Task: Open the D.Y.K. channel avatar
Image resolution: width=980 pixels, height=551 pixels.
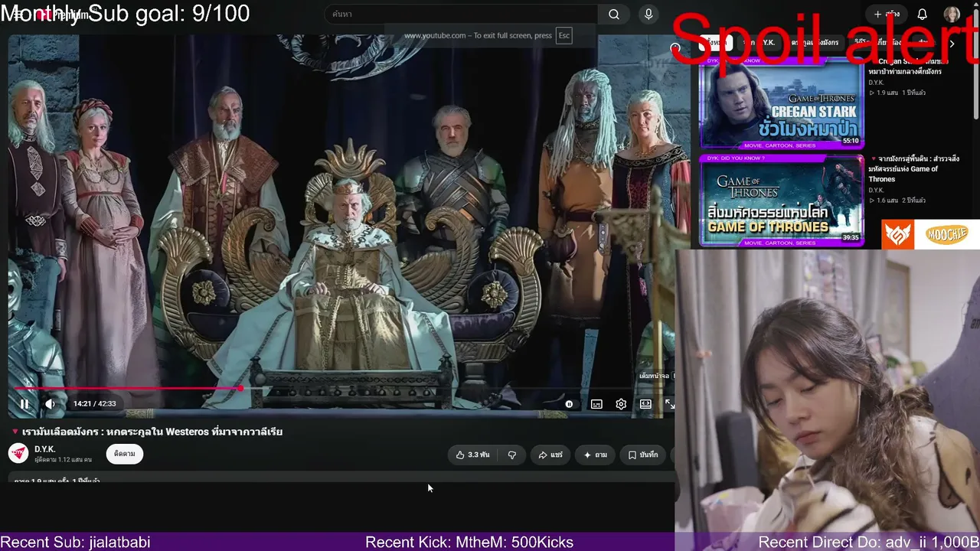Action: click(18, 454)
